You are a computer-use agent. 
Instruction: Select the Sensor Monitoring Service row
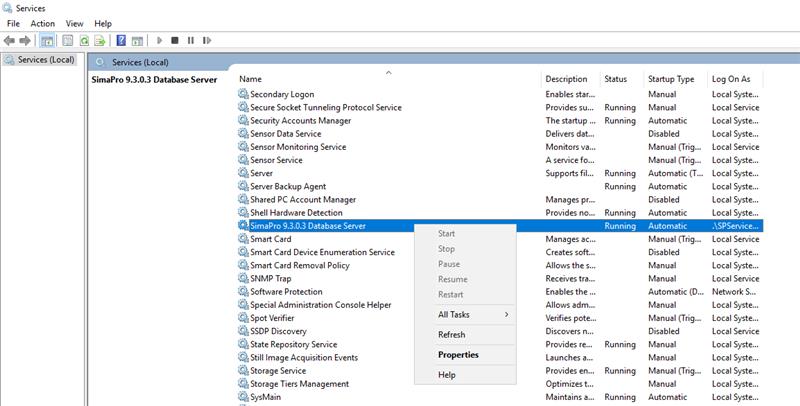pyautogui.click(x=500, y=147)
